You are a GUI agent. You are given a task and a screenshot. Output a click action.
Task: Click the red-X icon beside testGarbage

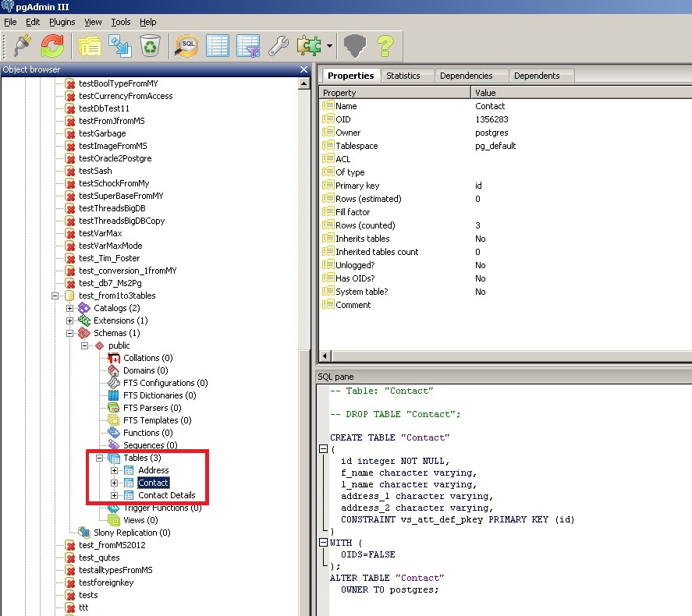(69, 133)
